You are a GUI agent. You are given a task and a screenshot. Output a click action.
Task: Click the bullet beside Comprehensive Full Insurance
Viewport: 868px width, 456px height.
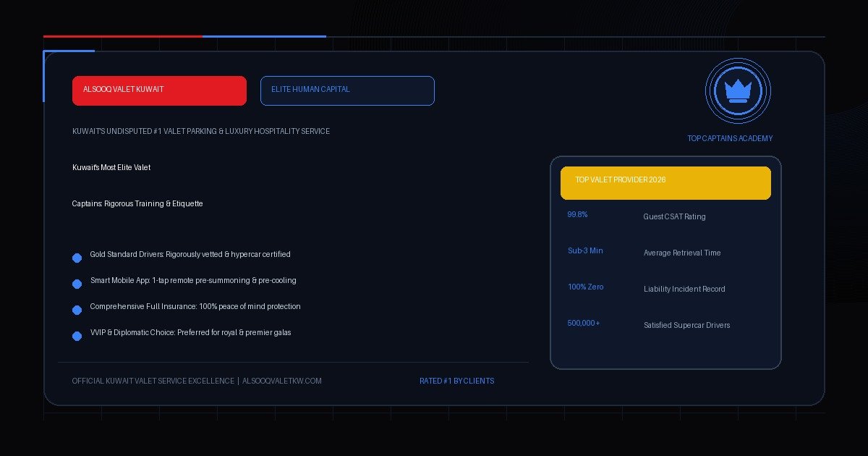(x=77, y=310)
